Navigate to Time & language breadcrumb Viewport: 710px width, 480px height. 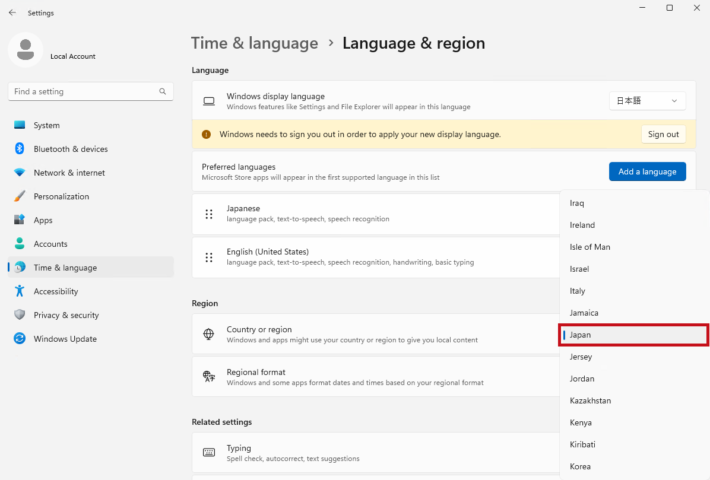(254, 43)
